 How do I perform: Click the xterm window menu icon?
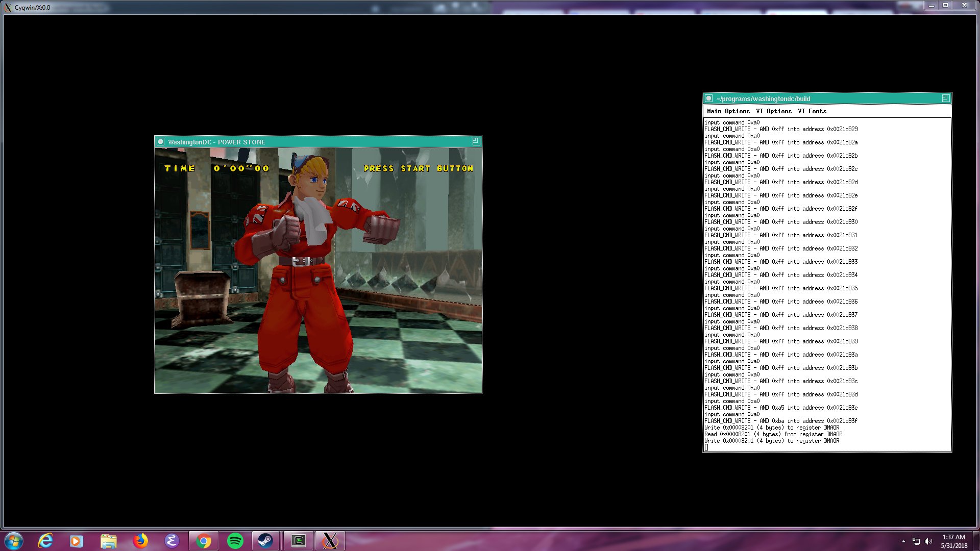pos(708,98)
